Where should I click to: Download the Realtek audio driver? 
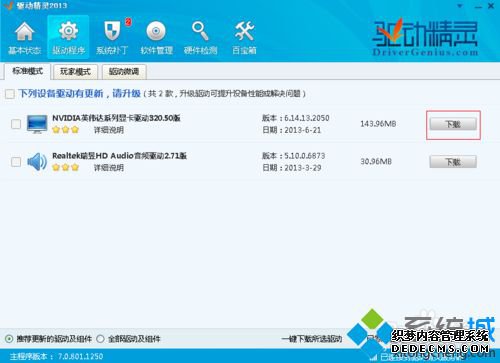click(x=453, y=162)
